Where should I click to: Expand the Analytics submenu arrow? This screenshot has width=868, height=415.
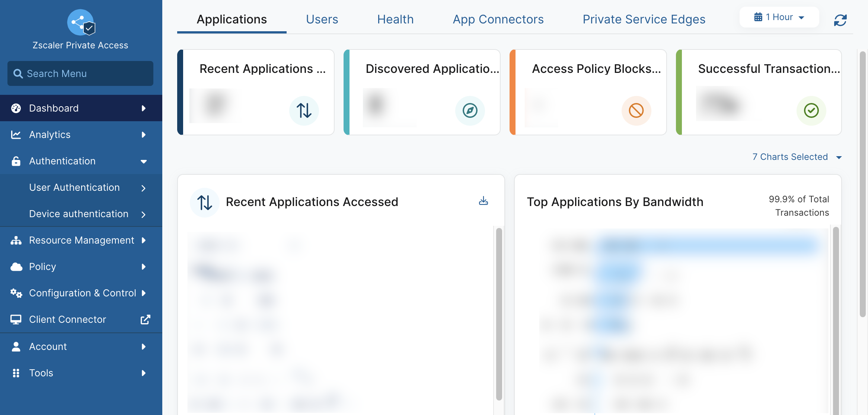144,135
